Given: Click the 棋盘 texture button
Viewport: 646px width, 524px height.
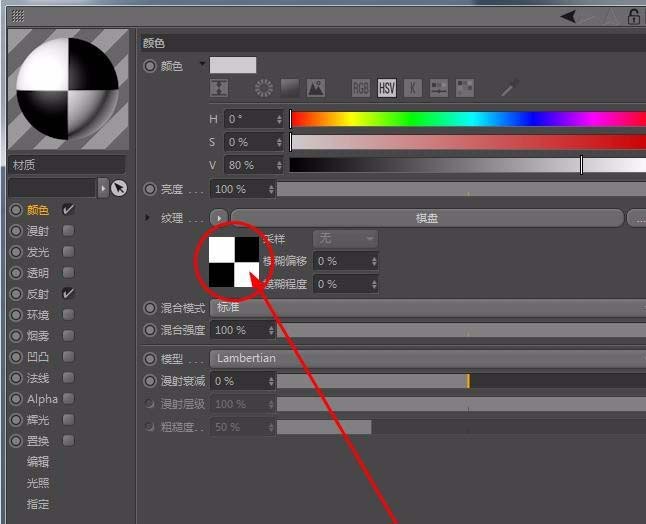Looking at the screenshot, I should coord(427,218).
